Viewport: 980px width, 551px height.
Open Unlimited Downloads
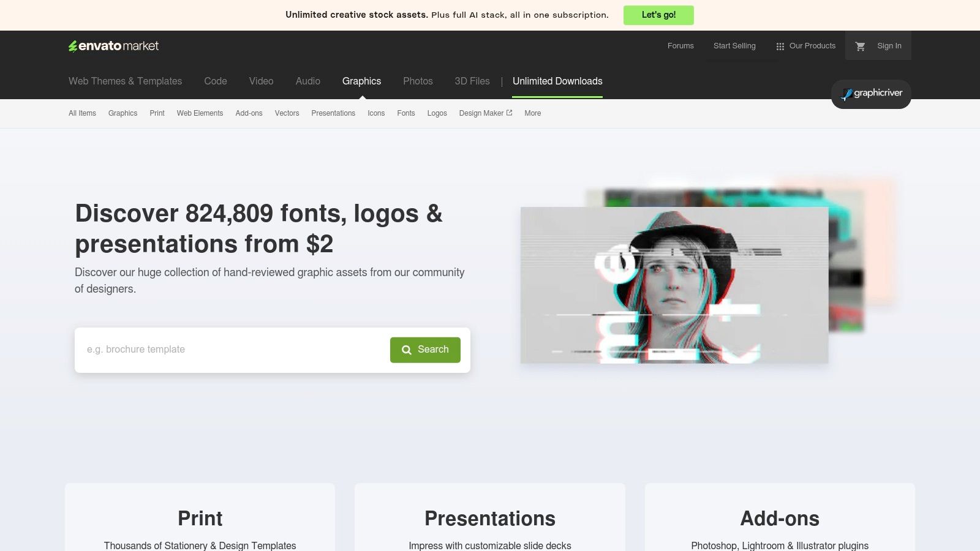(x=557, y=81)
